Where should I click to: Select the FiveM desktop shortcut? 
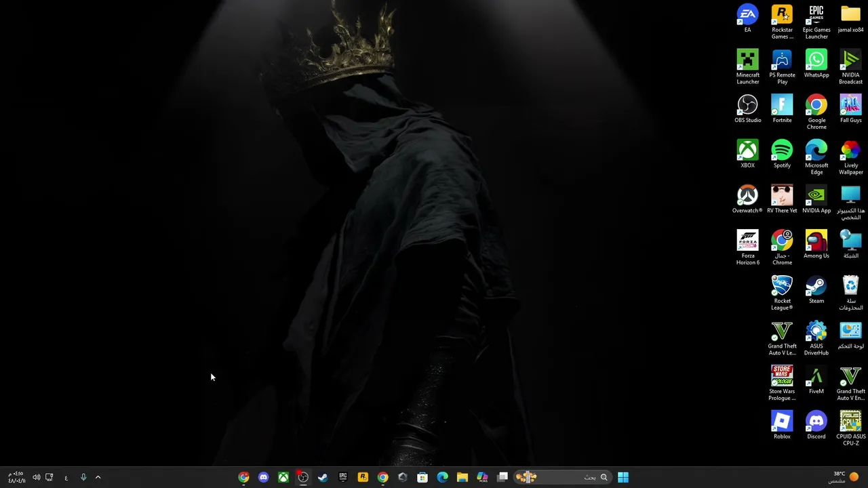tap(816, 380)
